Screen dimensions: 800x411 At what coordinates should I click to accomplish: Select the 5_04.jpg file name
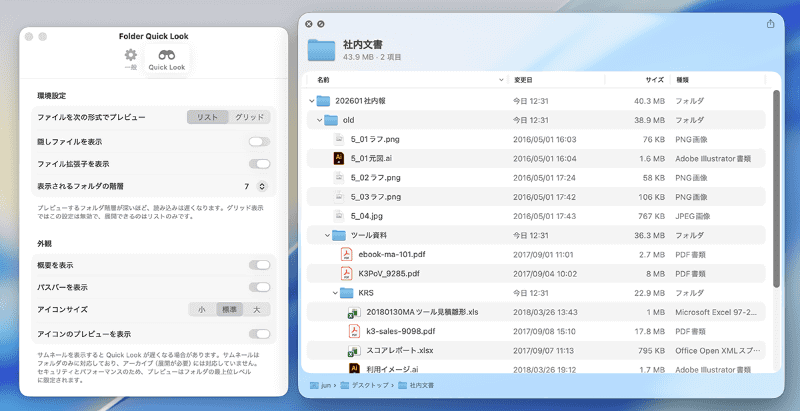pyautogui.click(x=367, y=216)
